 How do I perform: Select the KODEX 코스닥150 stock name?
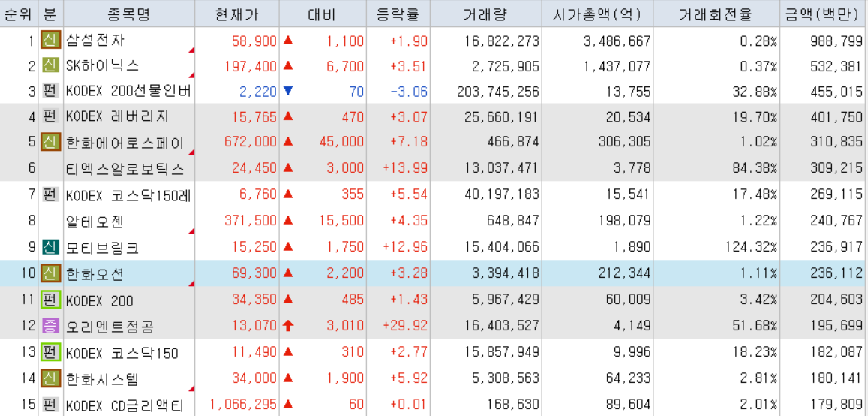point(122,353)
